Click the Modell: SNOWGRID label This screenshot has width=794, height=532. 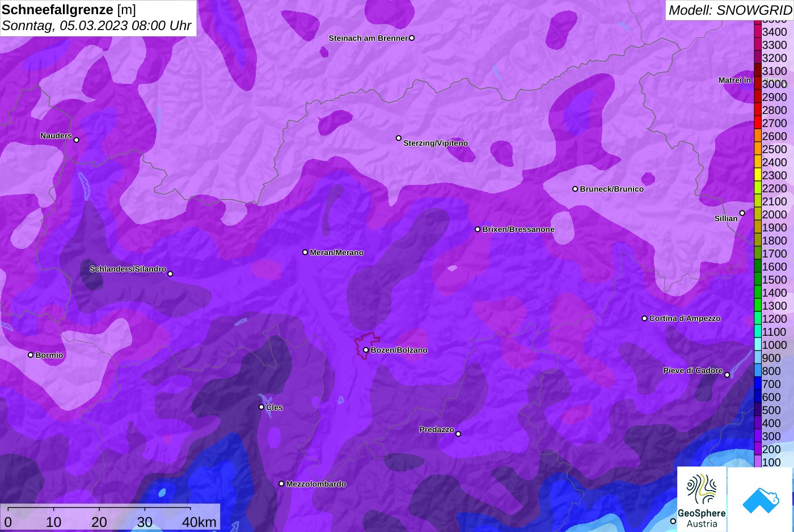[x=730, y=10]
